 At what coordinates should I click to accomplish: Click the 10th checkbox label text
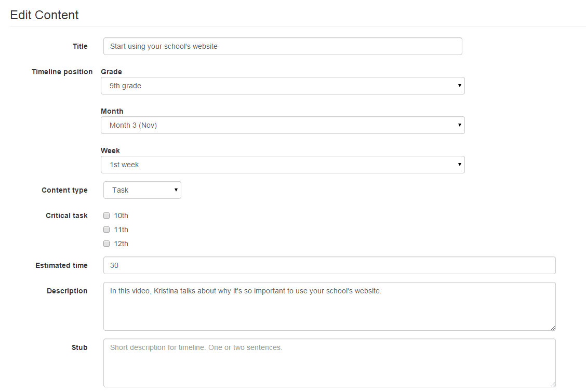pyautogui.click(x=121, y=215)
